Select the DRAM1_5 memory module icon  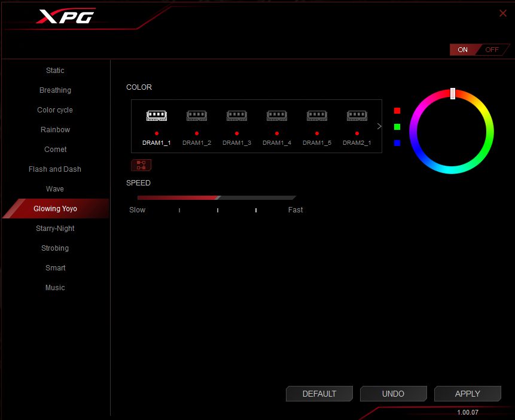[x=317, y=115]
